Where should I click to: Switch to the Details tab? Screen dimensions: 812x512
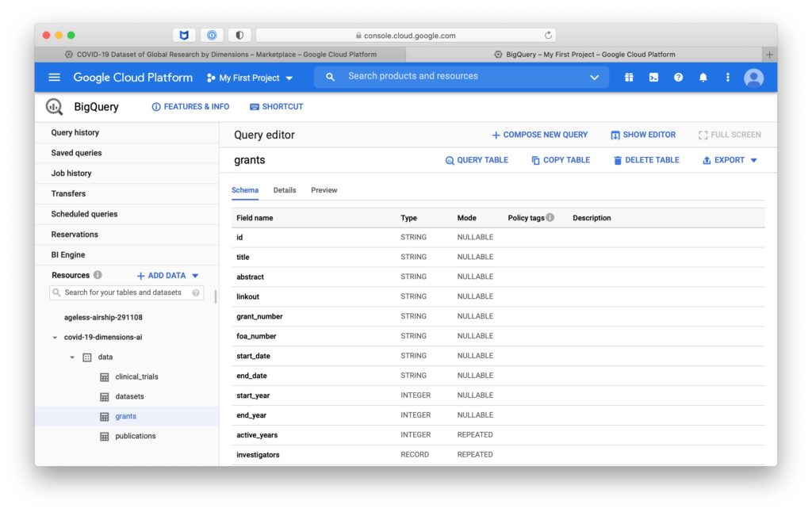click(x=285, y=190)
